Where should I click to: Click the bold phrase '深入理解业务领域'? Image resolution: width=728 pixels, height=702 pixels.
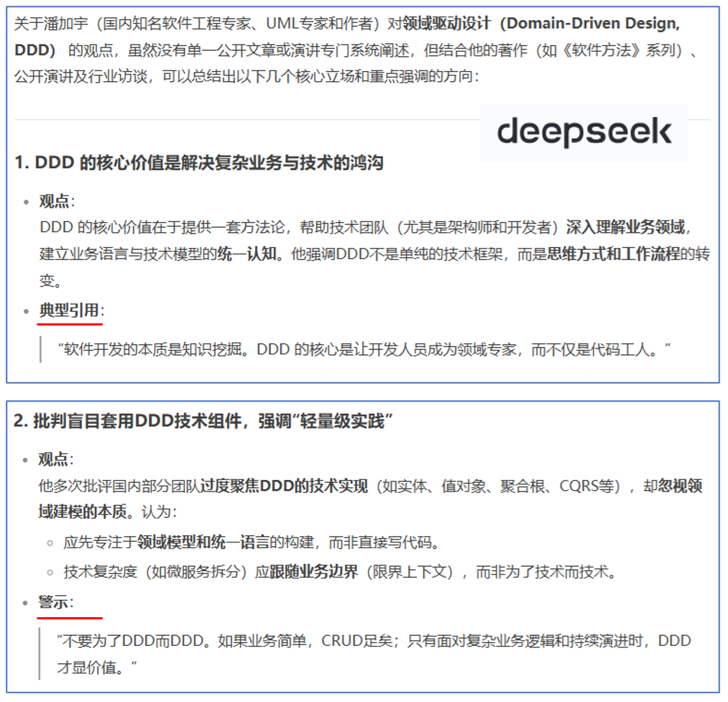point(625,227)
